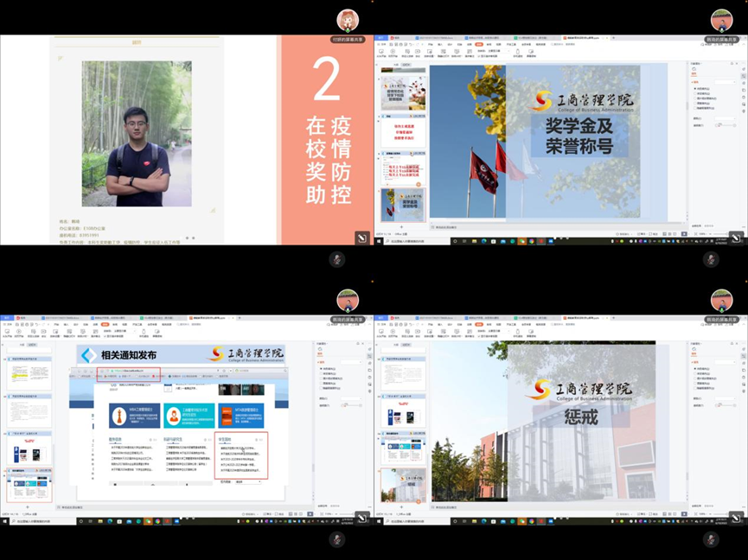Open zoom percentage dropdown in 奖学金及荣誉称号 status bar
The height and width of the screenshot is (560, 748).
tap(701, 234)
